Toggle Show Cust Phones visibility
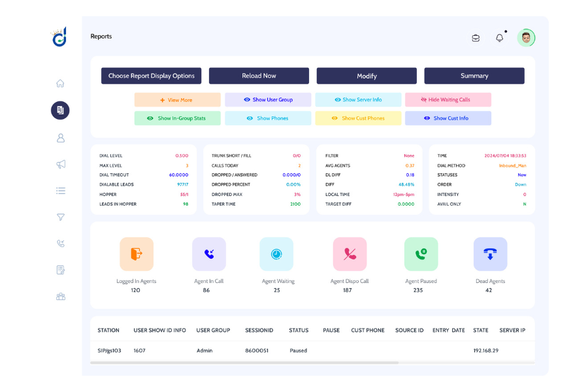 pyautogui.click(x=358, y=118)
